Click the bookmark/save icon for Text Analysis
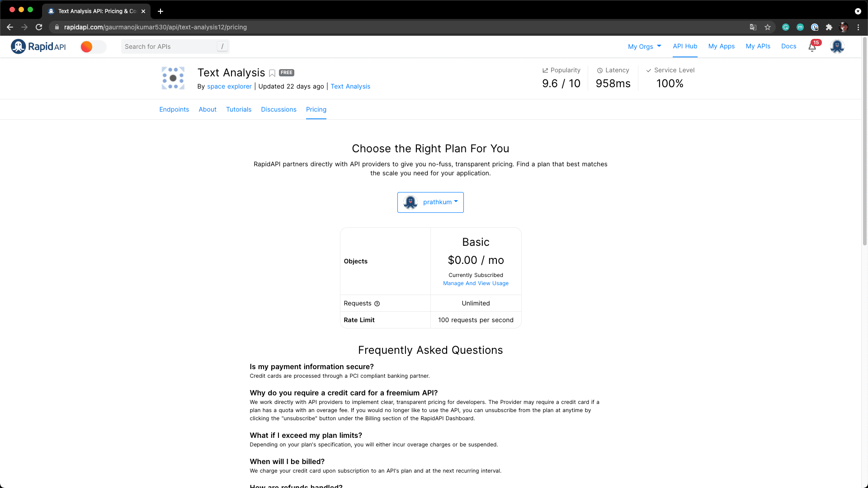This screenshot has width=868, height=488. pos(273,73)
